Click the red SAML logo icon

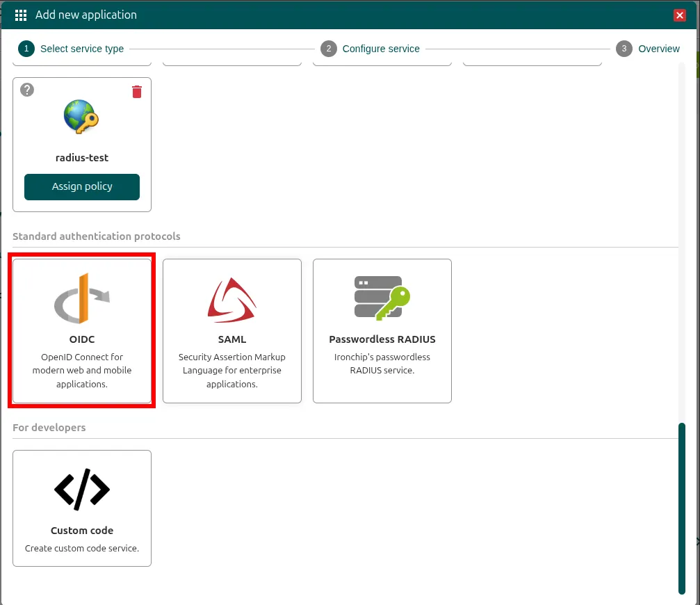tap(231, 300)
